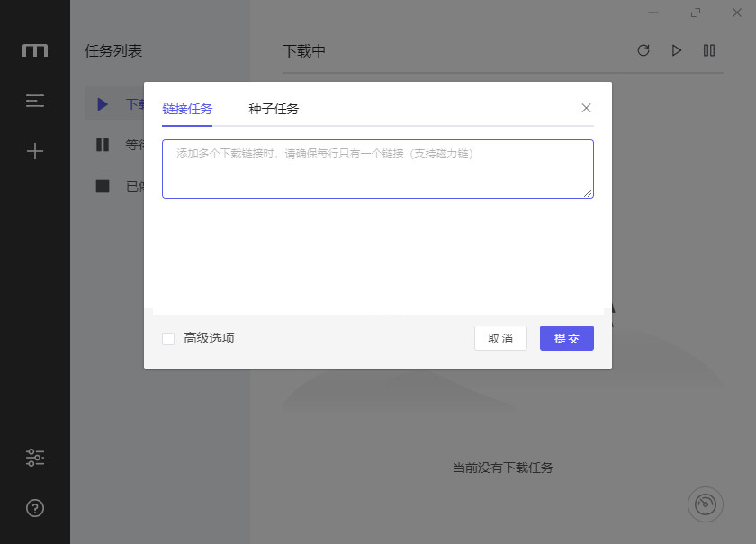Click the plus icon to add task

click(35, 151)
